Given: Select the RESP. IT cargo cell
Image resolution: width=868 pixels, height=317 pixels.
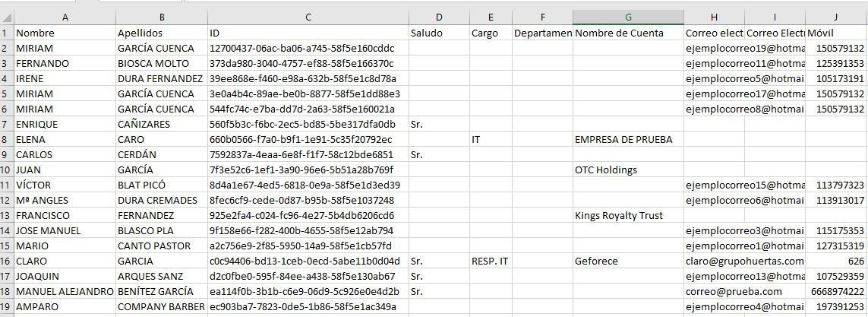Looking at the screenshot, I should [x=491, y=261].
